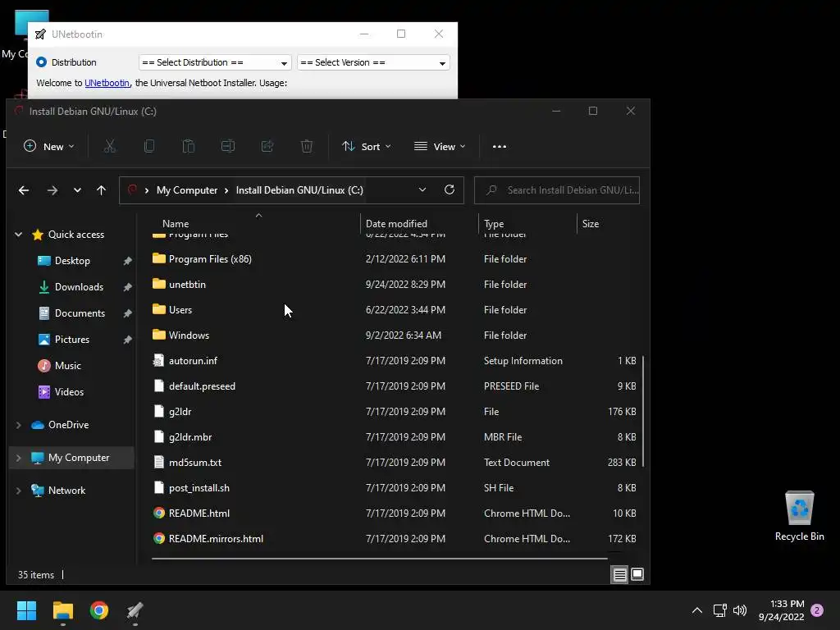Viewport: 840px width, 630px height.
Task: Click the network icon in system tray
Action: coord(719,610)
